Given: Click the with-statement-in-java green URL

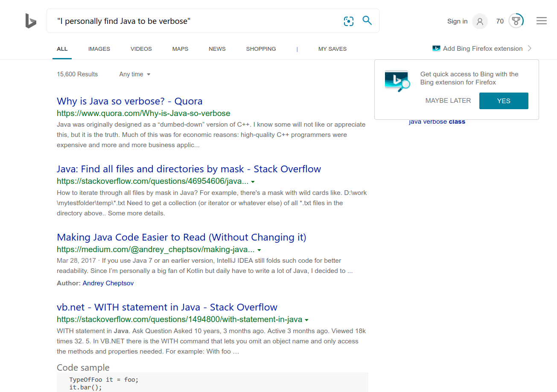Looking at the screenshot, I should pyautogui.click(x=179, y=319).
